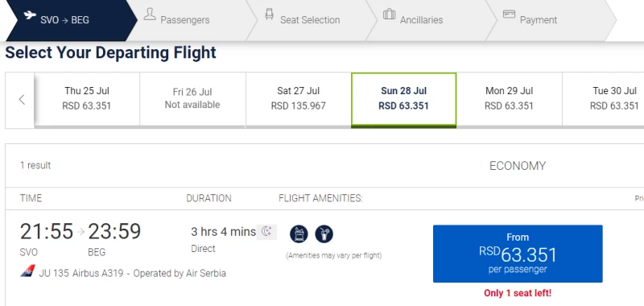Click the Passengers person icon
The image size is (644, 306).
pos(150,14)
